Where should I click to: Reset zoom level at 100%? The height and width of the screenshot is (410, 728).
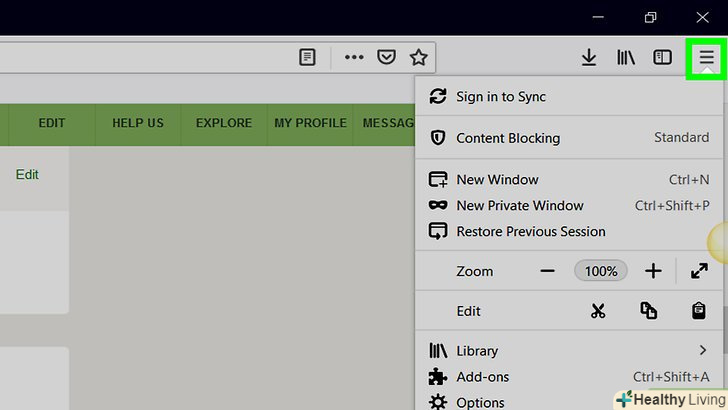601,271
